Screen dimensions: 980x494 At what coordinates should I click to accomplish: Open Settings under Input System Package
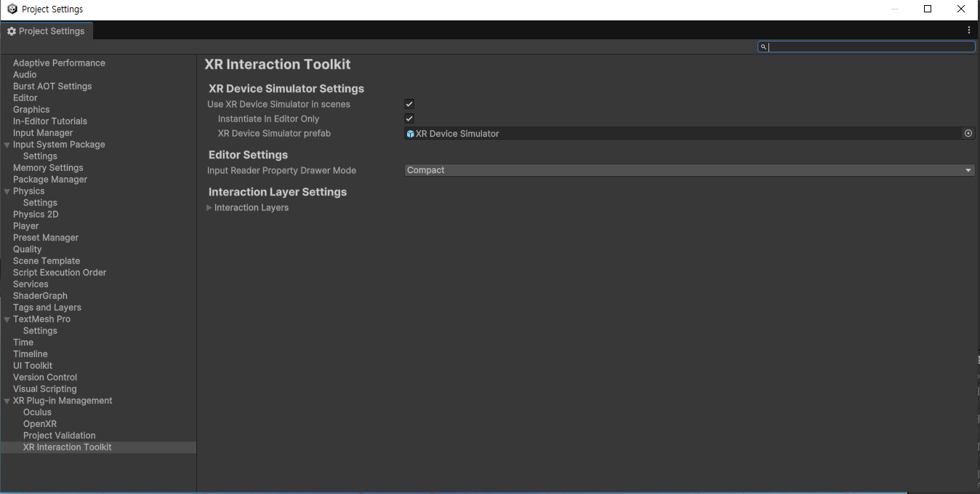click(40, 156)
